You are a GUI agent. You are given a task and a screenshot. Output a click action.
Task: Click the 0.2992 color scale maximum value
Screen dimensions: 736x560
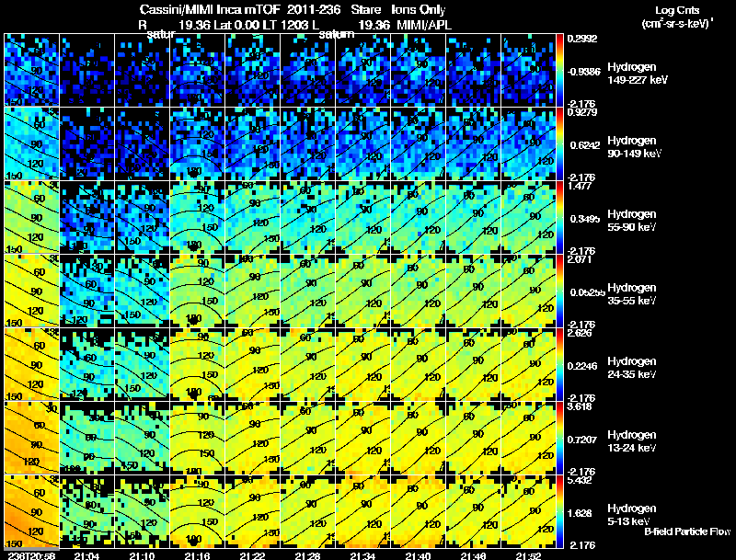point(582,39)
